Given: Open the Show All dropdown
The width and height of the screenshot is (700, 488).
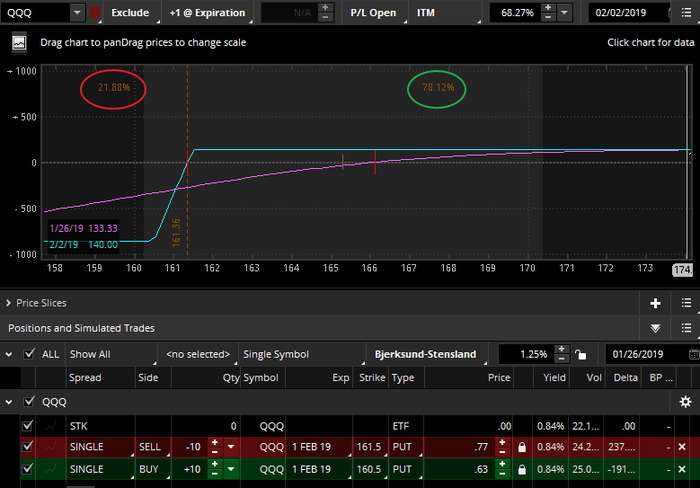Looking at the screenshot, I should [x=111, y=355].
